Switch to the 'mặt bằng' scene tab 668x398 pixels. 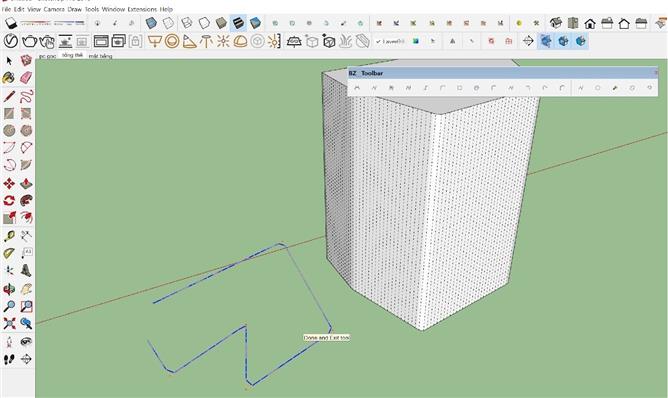point(101,56)
